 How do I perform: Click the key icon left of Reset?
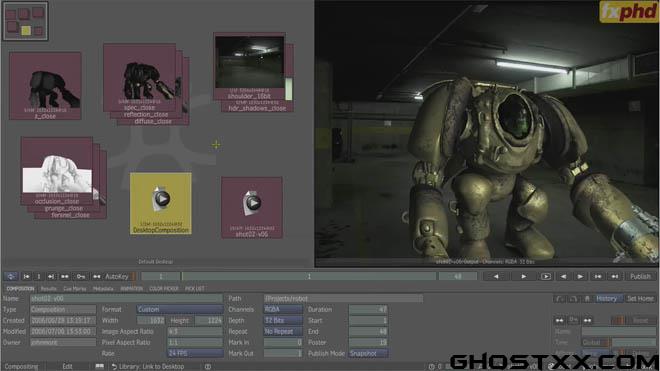pyautogui.click(x=573, y=320)
